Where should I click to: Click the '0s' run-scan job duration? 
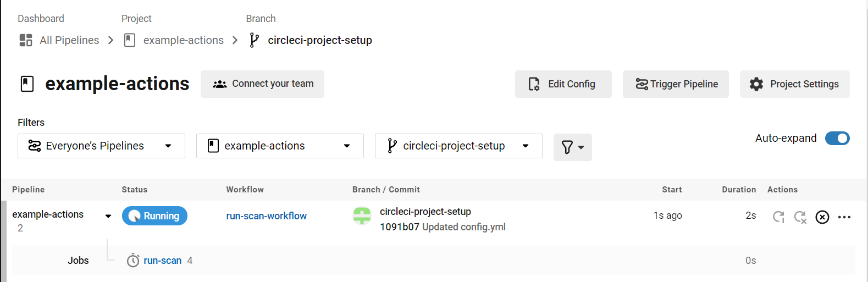(x=751, y=261)
